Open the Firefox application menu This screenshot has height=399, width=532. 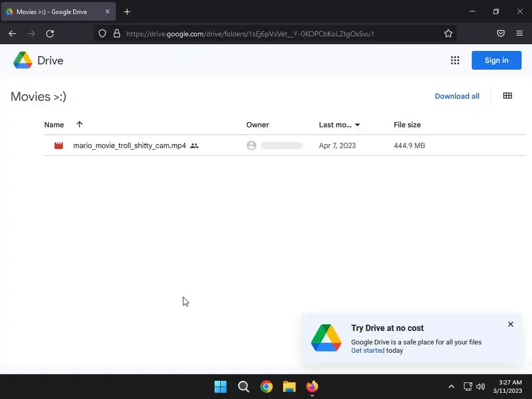click(x=520, y=34)
